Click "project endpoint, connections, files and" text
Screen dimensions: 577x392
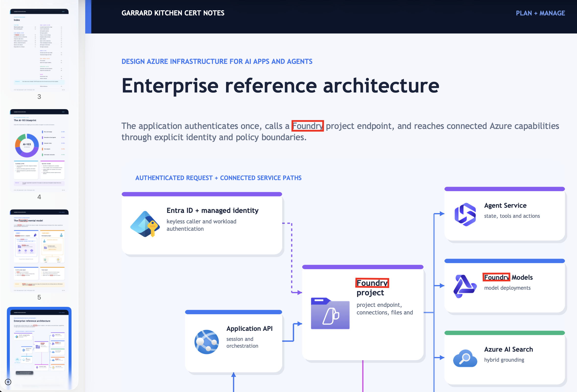point(385,309)
